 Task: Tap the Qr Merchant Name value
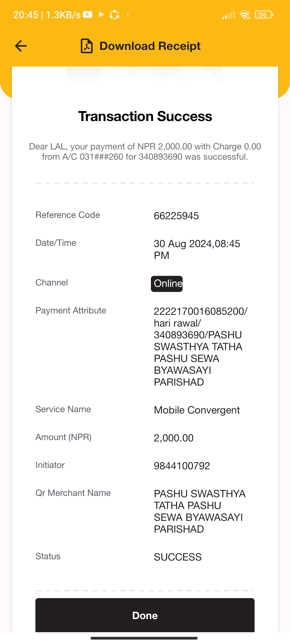(200, 511)
